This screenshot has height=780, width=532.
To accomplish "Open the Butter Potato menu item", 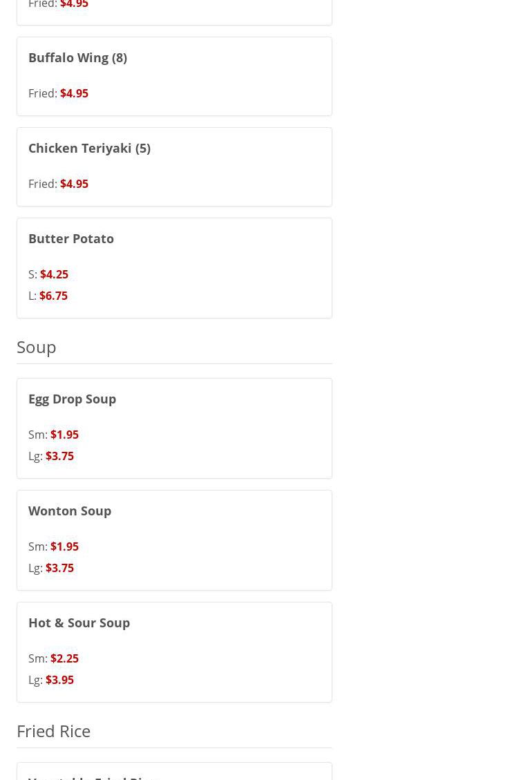I will (71, 238).
